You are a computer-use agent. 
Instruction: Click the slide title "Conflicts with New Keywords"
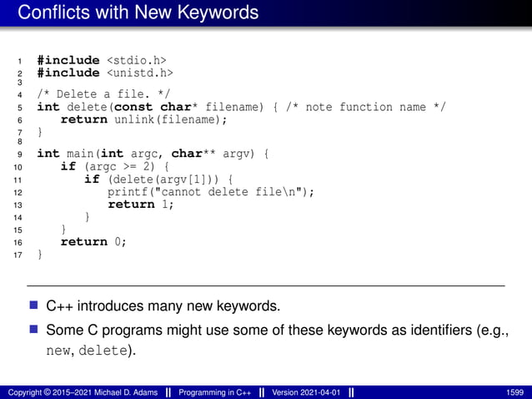pyautogui.click(x=138, y=13)
